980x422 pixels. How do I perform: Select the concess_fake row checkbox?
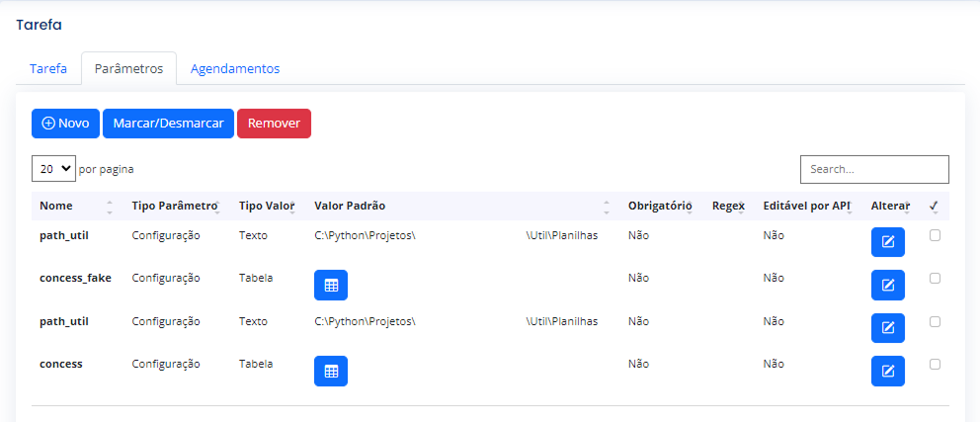click(x=935, y=279)
